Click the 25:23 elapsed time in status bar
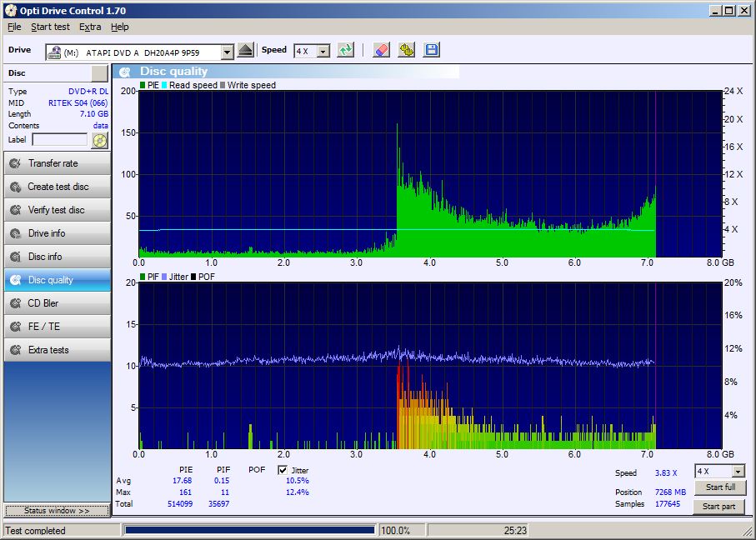This screenshot has width=756, height=540. [x=515, y=530]
